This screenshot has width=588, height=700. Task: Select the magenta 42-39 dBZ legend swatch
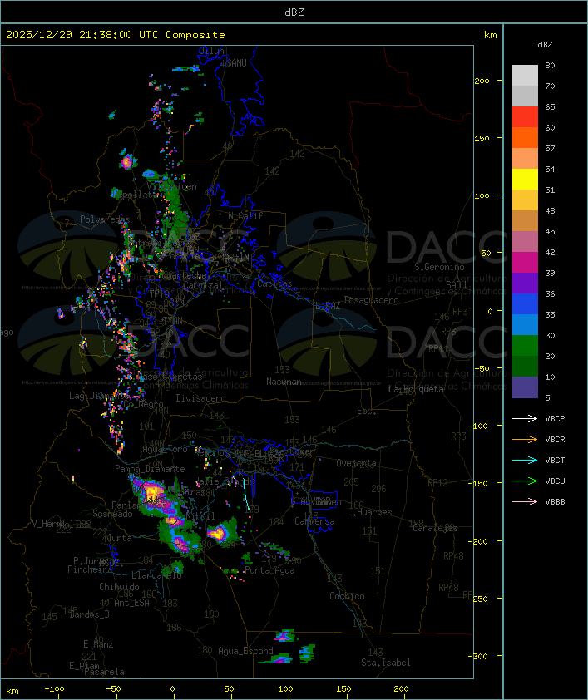pyautogui.click(x=525, y=263)
